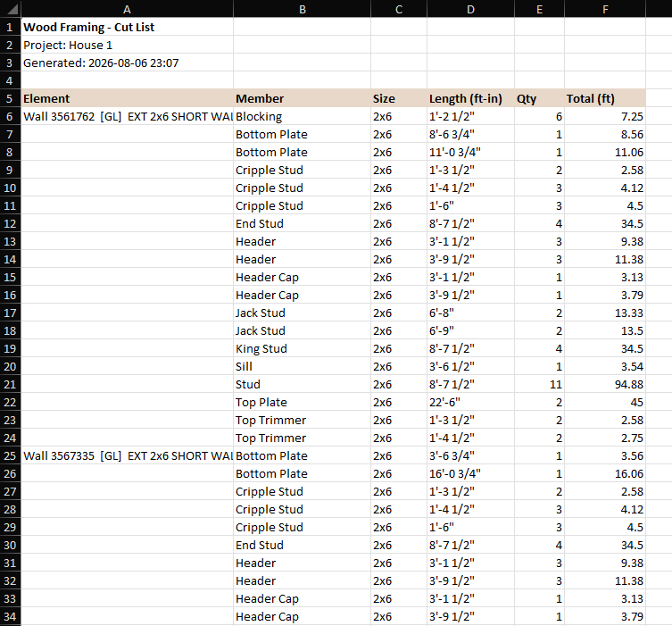The height and width of the screenshot is (626, 672).
Task: Click the Select All corner triangle
Action: click(x=11, y=9)
